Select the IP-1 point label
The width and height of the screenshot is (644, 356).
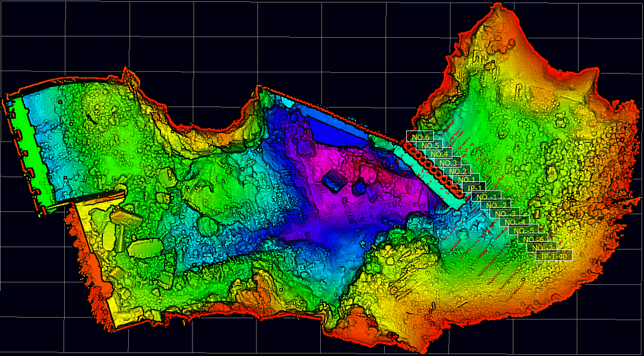pyautogui.click(x=475, y=188)
